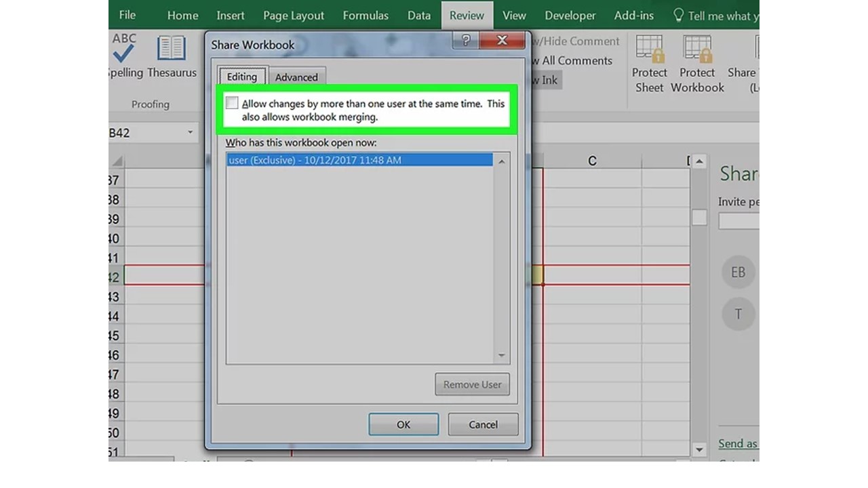Click the sheet pane scroll-down arrow
This screenshot has width=868, height=488.
(x=699, y=449)
